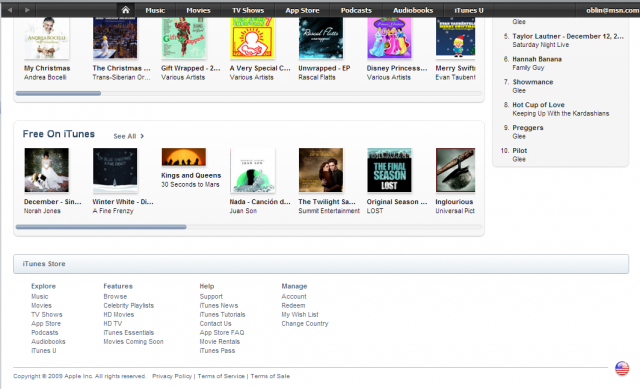
Task: Open Movie Rentals help link
Action: (220, 342)
